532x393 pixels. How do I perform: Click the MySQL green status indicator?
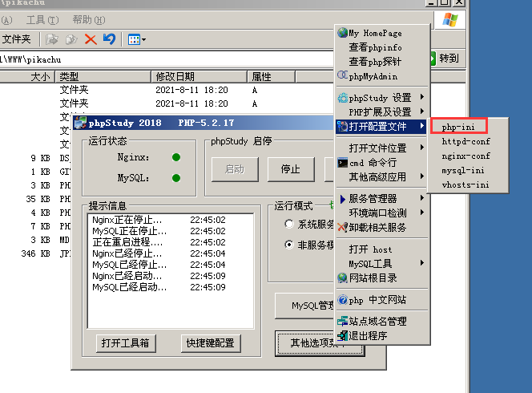click(x=176, y=178)
